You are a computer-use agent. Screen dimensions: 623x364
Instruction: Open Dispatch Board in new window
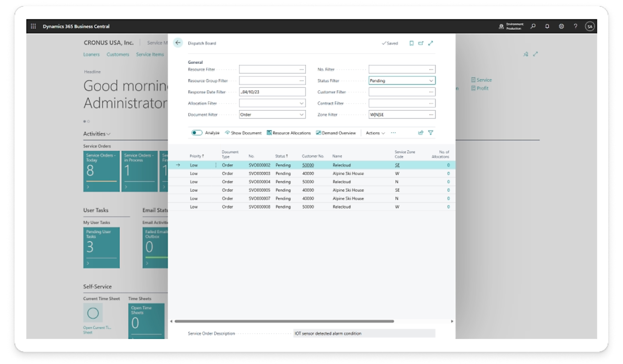[x=421, y=43]
